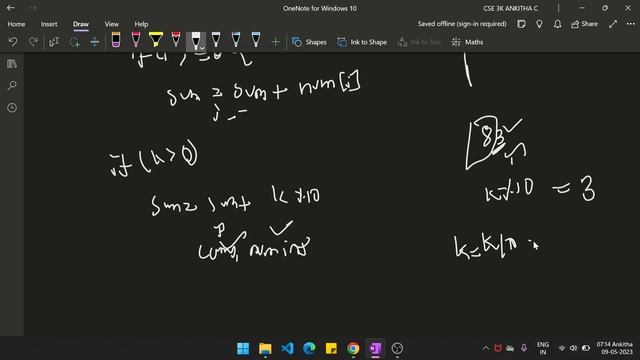Open the notifications bell
Screen dimensions: 640x360
point(557,24)
